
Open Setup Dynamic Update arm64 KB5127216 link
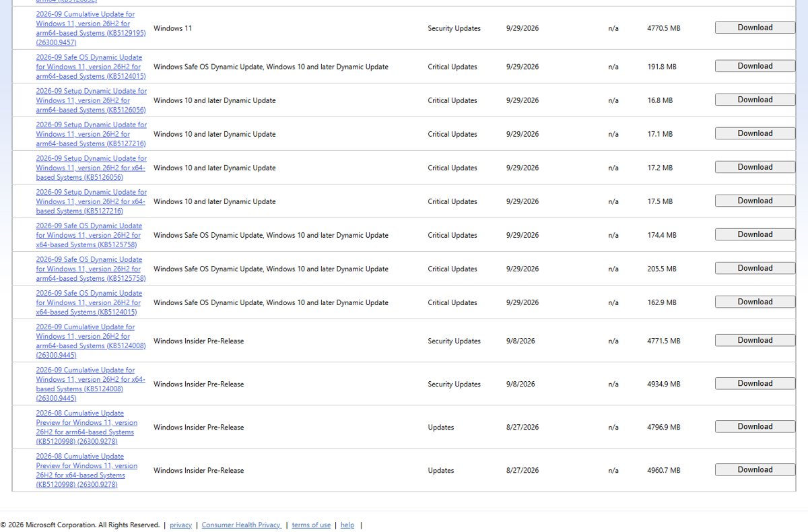coord(91,134)
